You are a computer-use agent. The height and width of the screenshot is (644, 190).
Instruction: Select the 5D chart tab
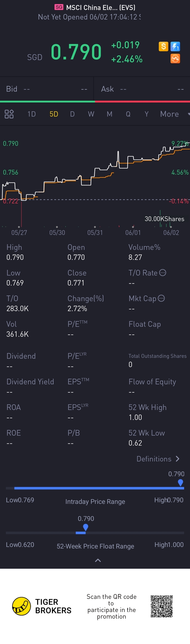pos(54,114)
